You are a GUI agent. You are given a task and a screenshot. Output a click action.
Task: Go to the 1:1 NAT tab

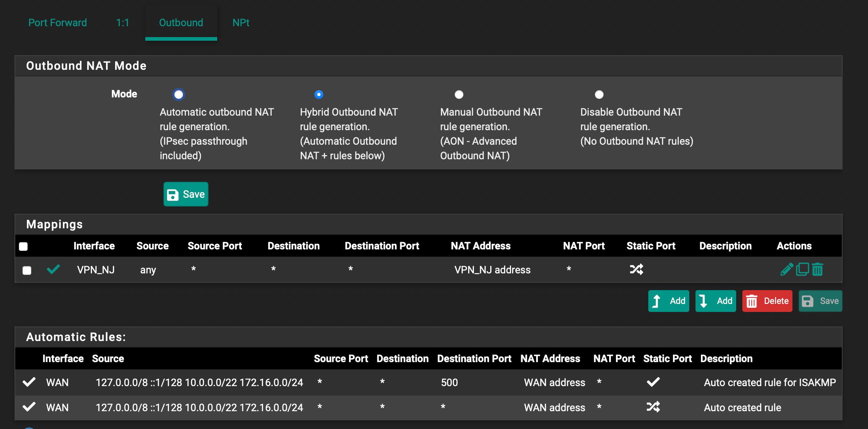coord(122,23)
